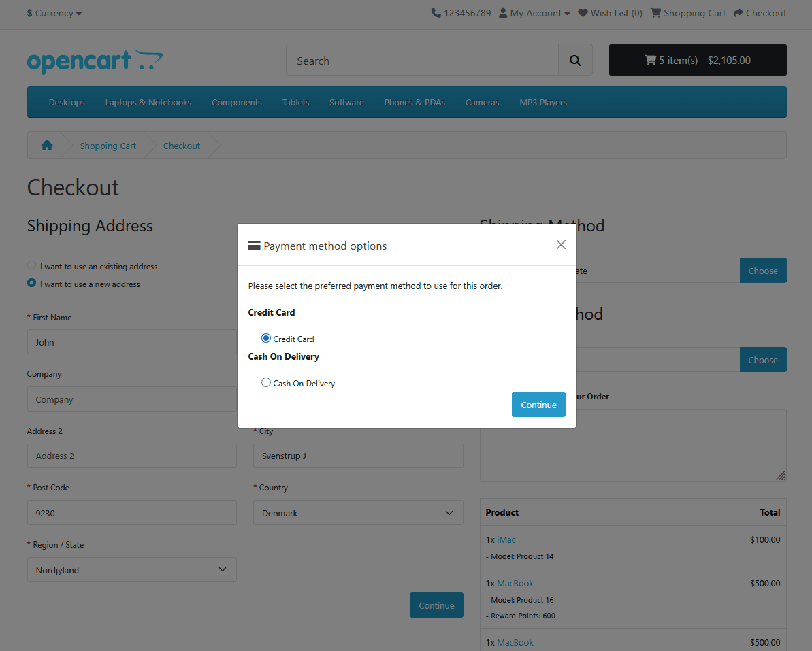Click the $100.00 total for iMac
This screenshot has height=651, width=812.
point(765,539)
